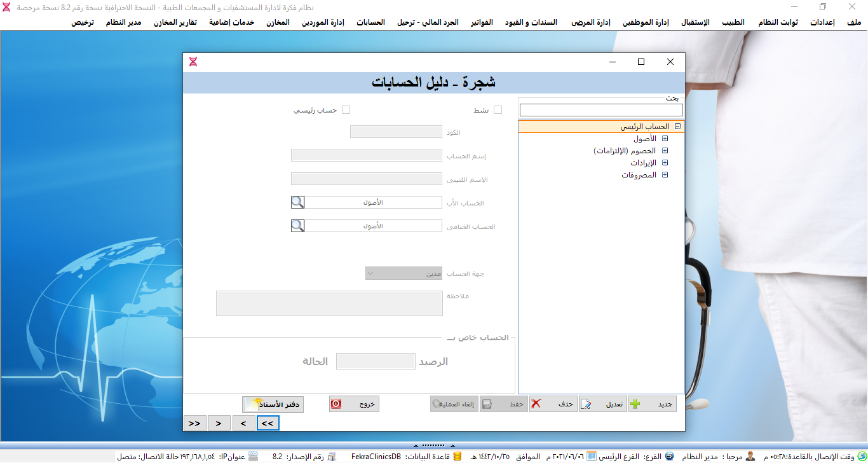Click the highlighted << navigation button

[x=268, y=423]
